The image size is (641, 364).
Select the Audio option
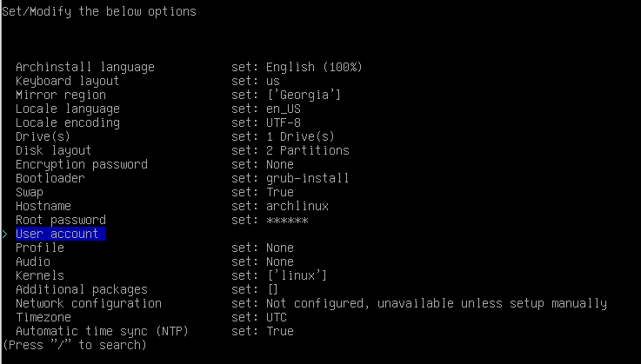32,261
